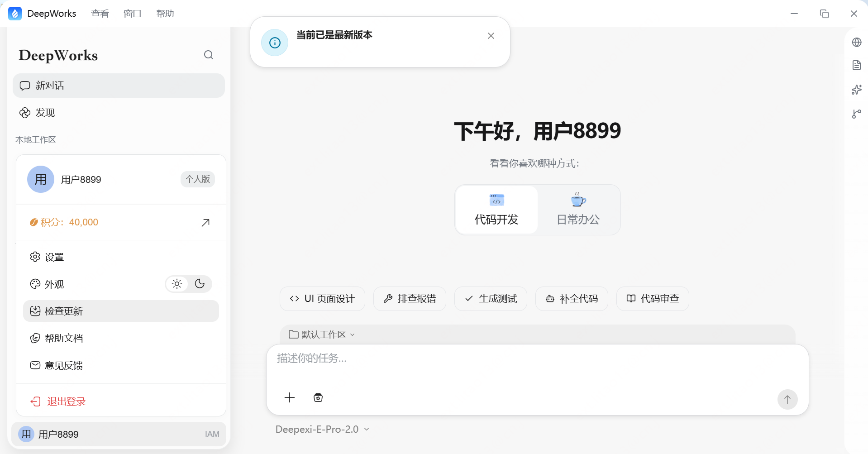Image resolution: width=868 pixels, height=454 pixels.
Task: Choose the 补全代码 suggestion chip
Action: point(572,299)
